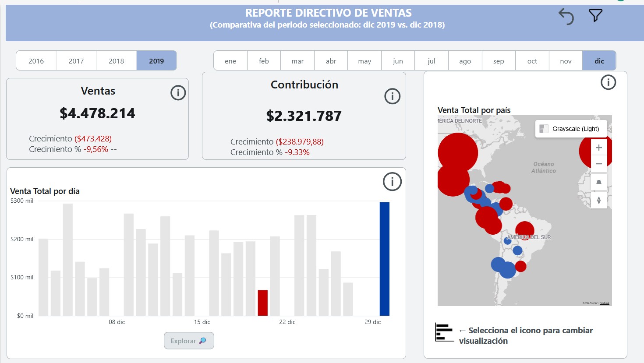
Task: Click the Explorar button
Action: [x=189, y=341]
